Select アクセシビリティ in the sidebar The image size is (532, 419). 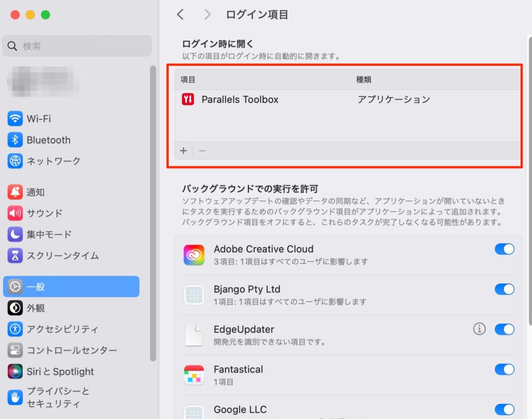[x=62, y=329]
